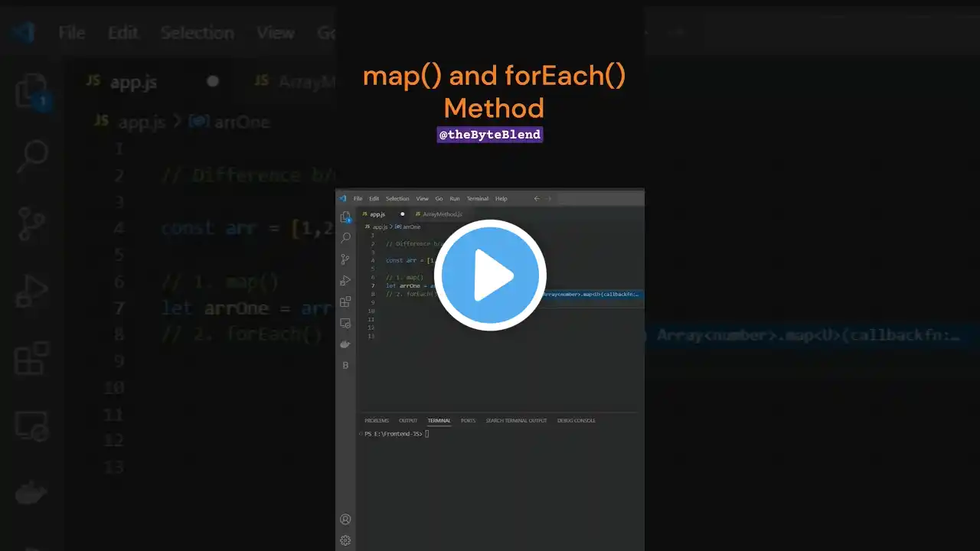Switch to the DEBUG CONSOLE tab
Image resolution: width=980 pixels, height=551 pixels.
click(577, 420)
